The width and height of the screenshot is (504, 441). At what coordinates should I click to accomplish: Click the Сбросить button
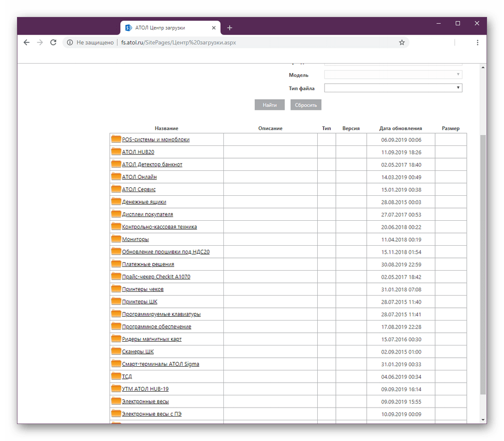(306, 105)
